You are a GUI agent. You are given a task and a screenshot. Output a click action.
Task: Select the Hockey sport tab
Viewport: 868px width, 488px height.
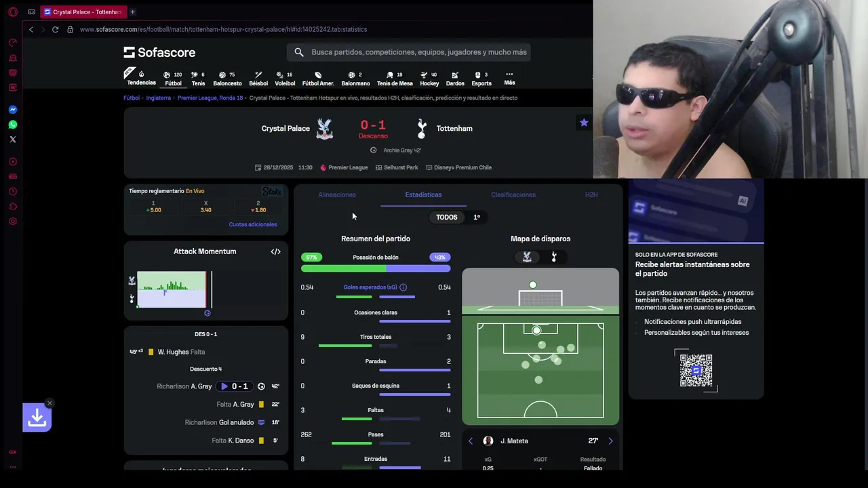pyautogui.click(x=429, y=79)
